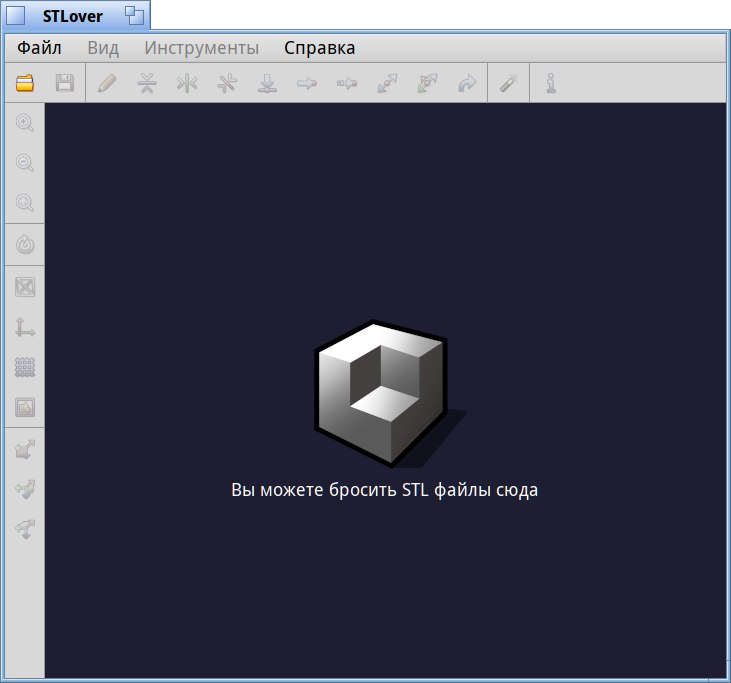731x683 pixels.
Task: Zoom in with the plus magnifier
Action: (25, 123)
